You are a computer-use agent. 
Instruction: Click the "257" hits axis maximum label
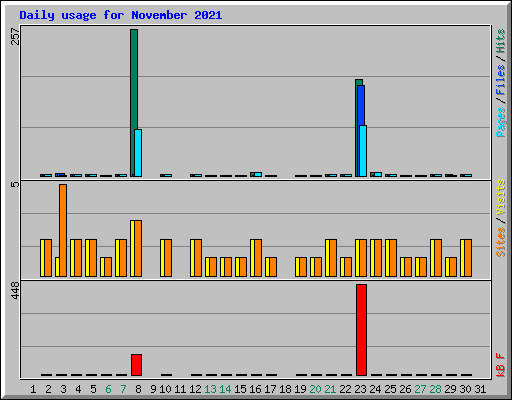[15, 37]
